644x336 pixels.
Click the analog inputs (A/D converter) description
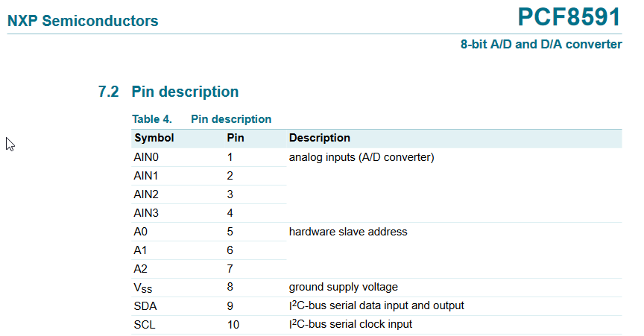(x=362, y=157)
